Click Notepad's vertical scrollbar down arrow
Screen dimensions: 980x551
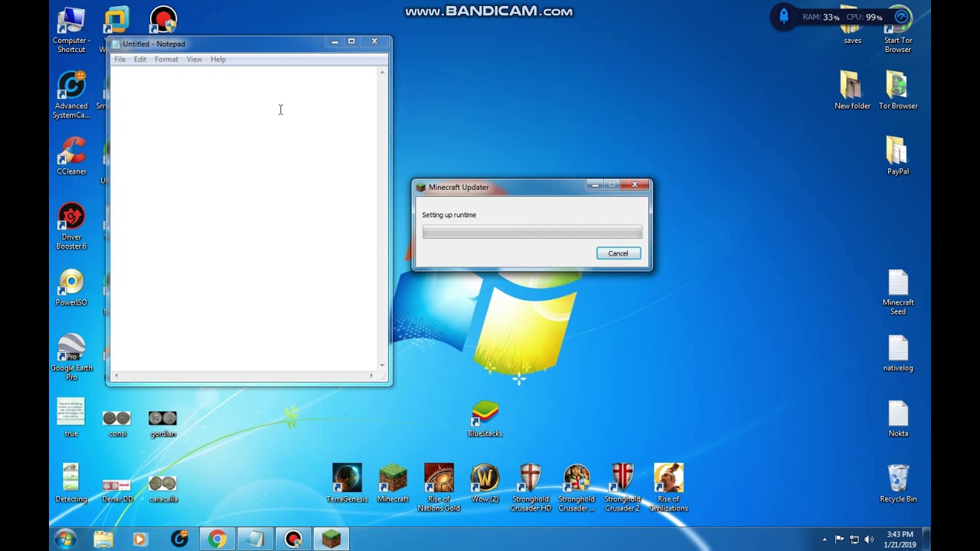pos(382,366)
